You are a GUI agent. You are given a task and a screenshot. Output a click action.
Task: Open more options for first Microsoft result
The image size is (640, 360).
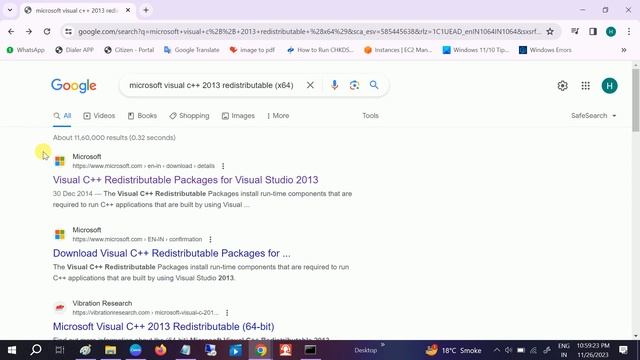223,166
